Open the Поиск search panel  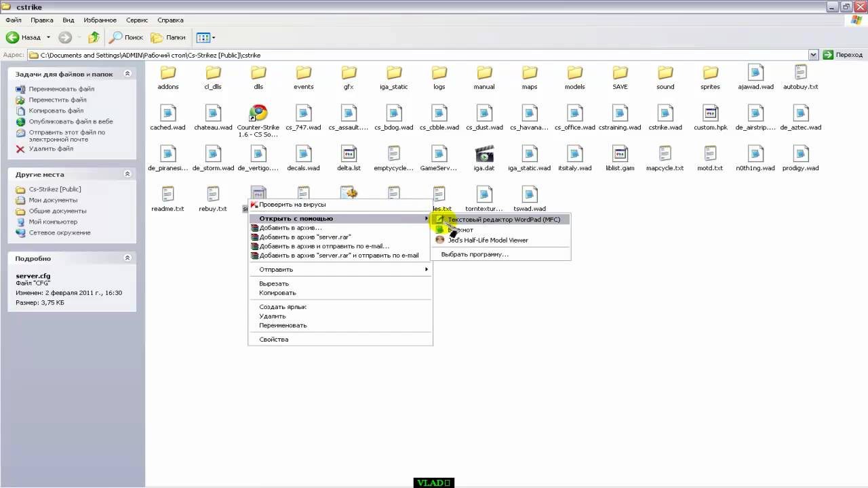point(127,37)
